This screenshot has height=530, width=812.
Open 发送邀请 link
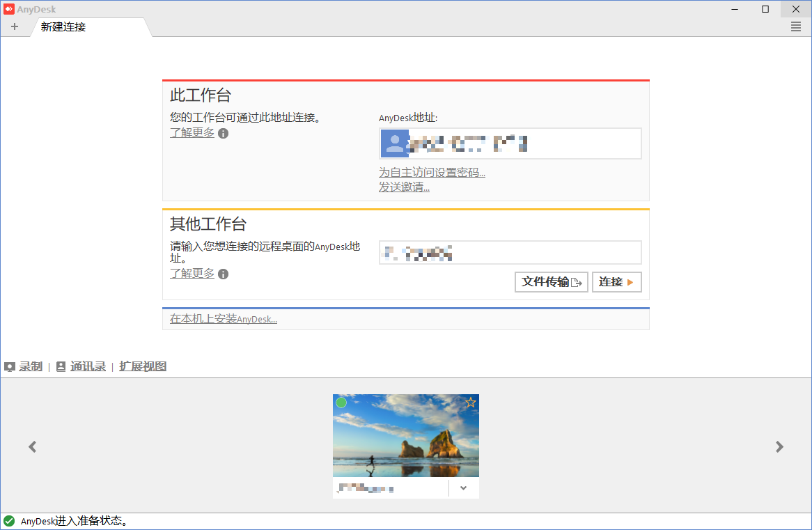(404, 187)
